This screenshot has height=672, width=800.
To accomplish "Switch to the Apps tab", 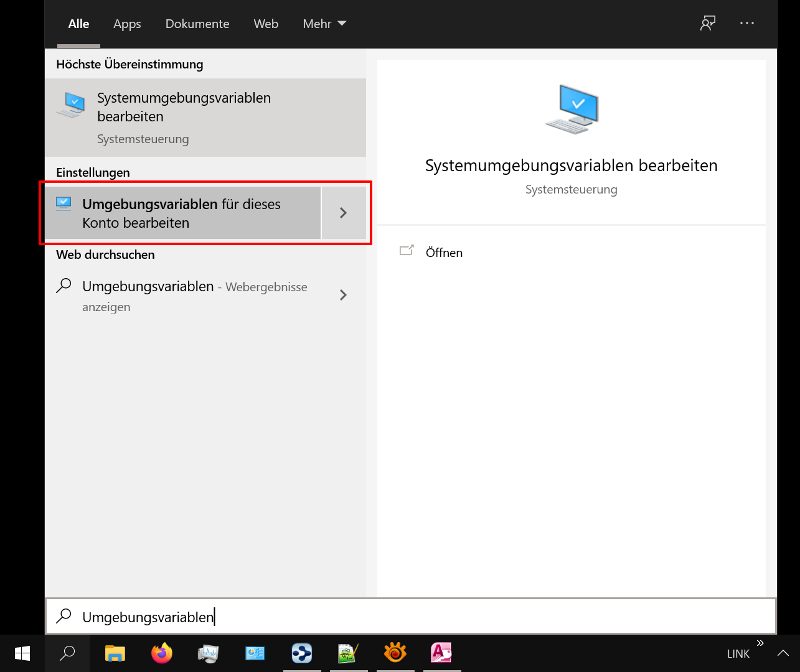I will pyautogui.click(x=127, y=24).
